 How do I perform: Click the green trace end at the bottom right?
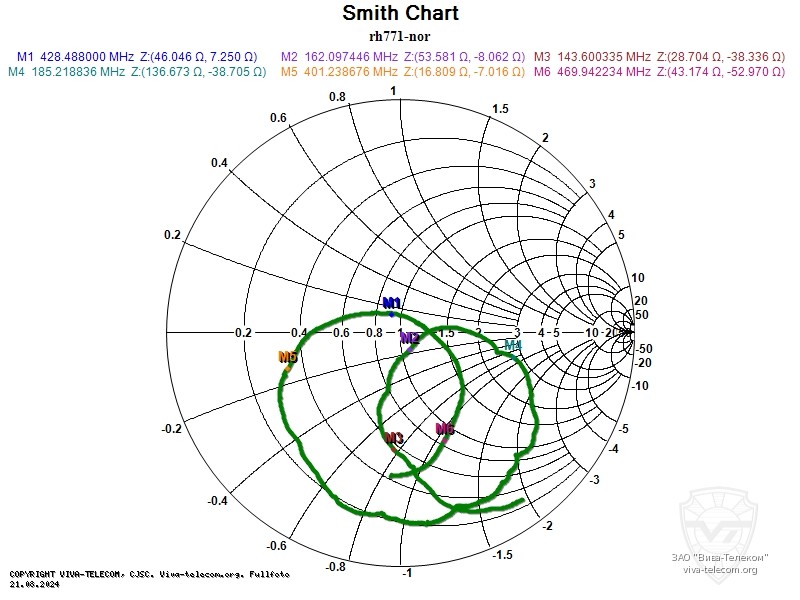pyautogui.click(x=521, y=499)
